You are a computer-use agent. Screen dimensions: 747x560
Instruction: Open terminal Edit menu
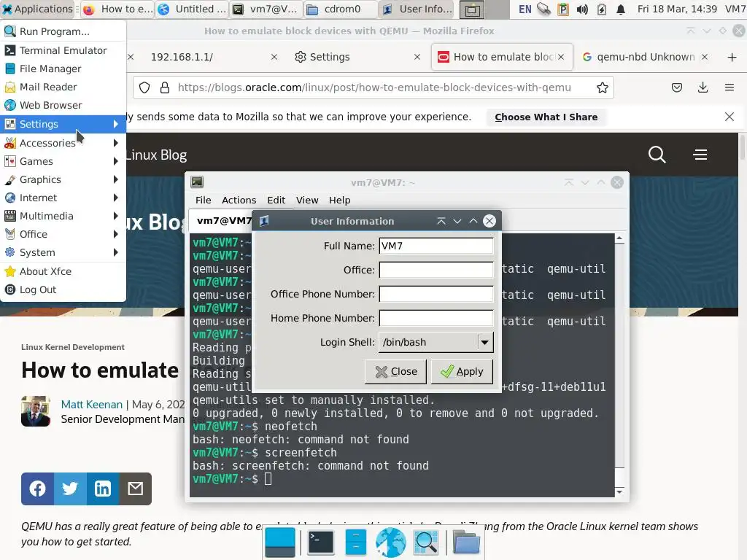coord(276,200)
